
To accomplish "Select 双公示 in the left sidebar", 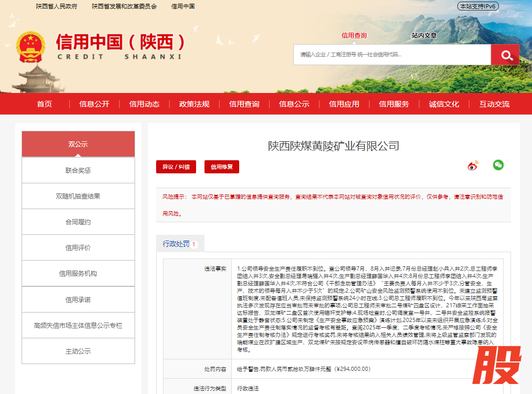I will pos(78,144).
